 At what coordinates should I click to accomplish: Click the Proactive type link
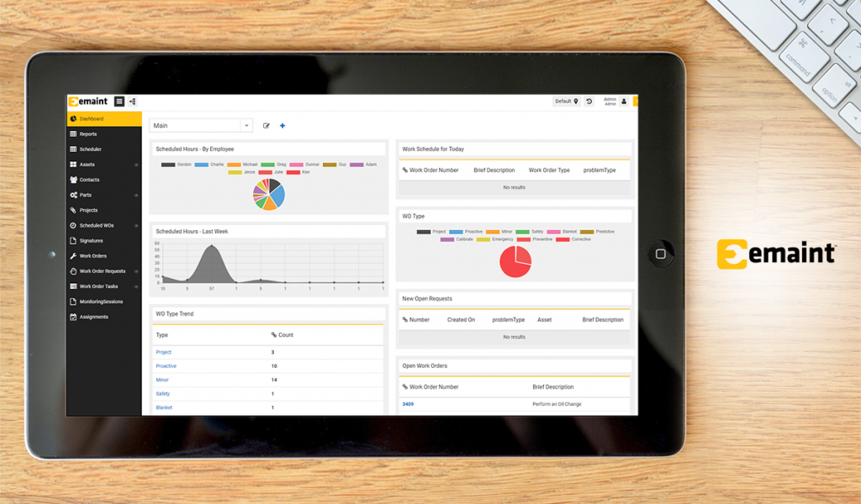point(166,365)
